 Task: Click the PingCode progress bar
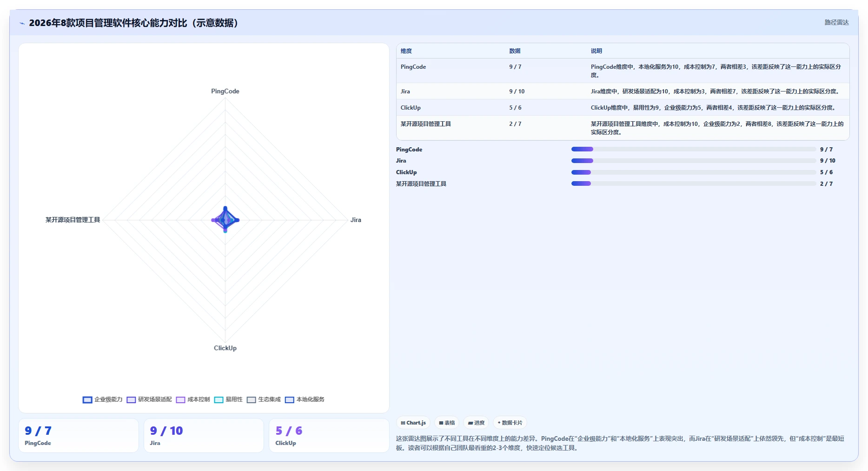click(693, 149)
